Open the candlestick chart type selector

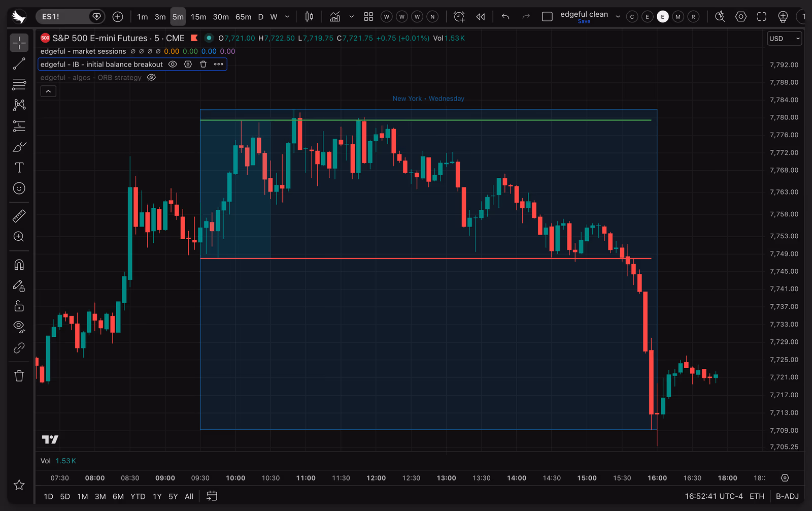coord(309,17)
